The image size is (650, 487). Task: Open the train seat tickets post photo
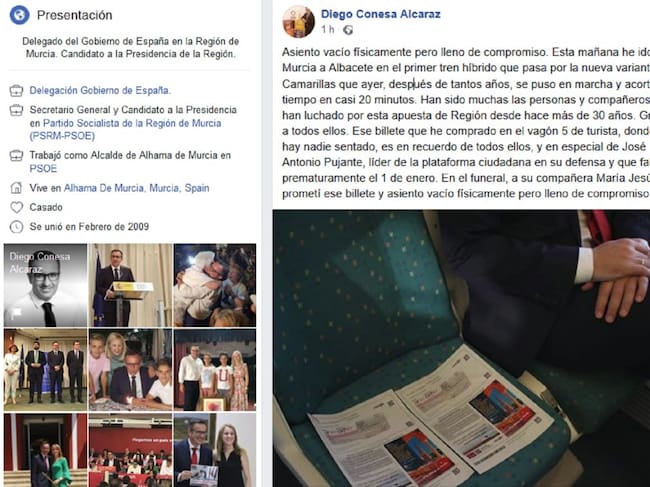pos(461,349)
